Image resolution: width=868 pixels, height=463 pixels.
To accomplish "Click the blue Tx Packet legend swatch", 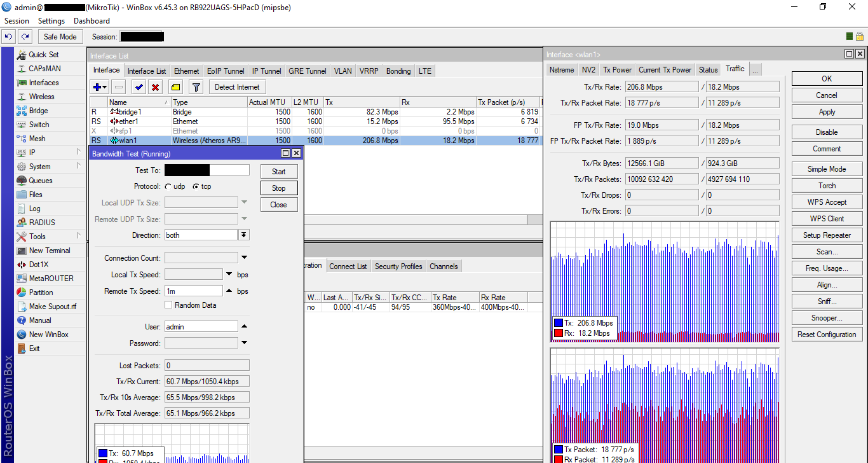I will [x=558, y=450].
